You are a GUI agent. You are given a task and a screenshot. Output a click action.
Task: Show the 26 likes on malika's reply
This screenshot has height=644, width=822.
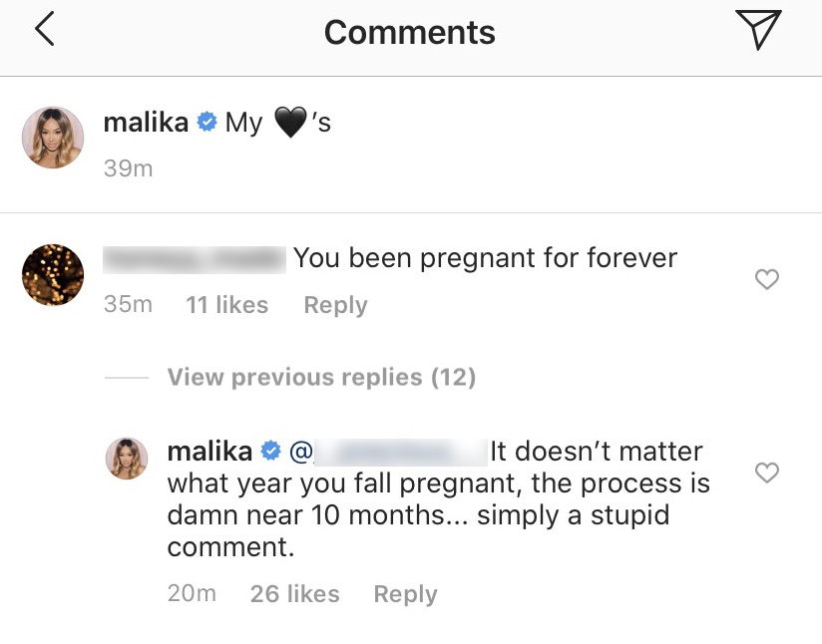[x=294, y=593]
